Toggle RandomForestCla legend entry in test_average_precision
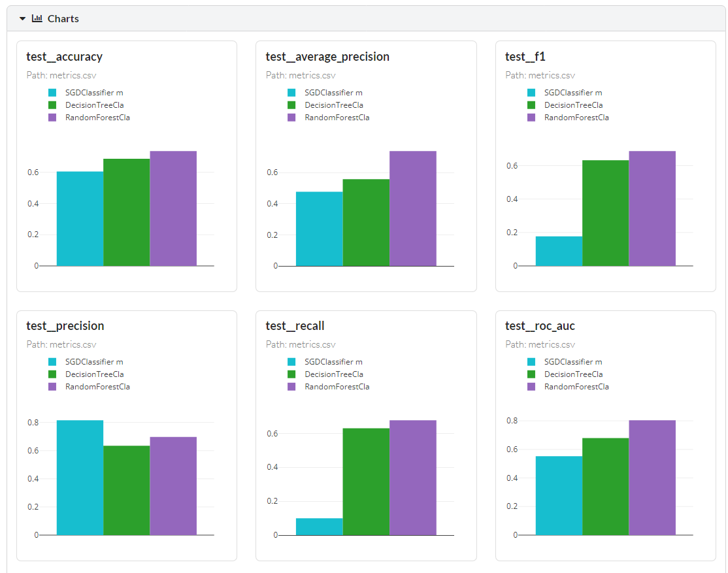The height and width of the screenshot is (573, 728). point(337,118)
